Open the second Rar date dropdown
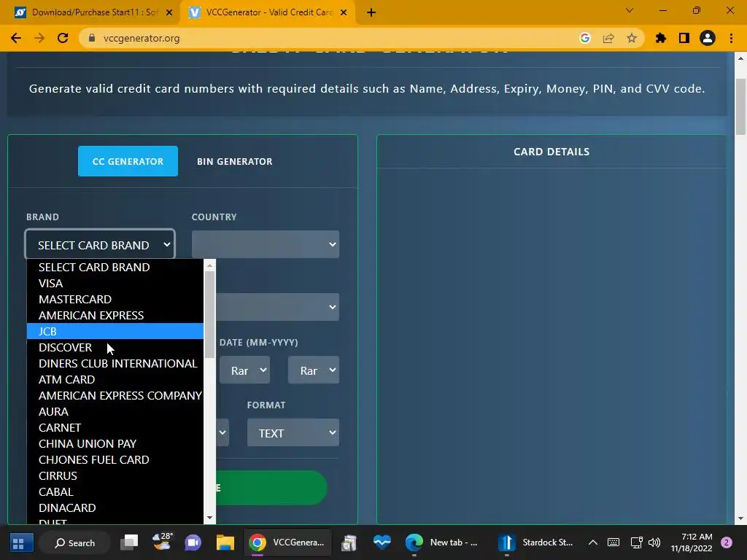Screen dimensions: 747x560 click(314, 370)
